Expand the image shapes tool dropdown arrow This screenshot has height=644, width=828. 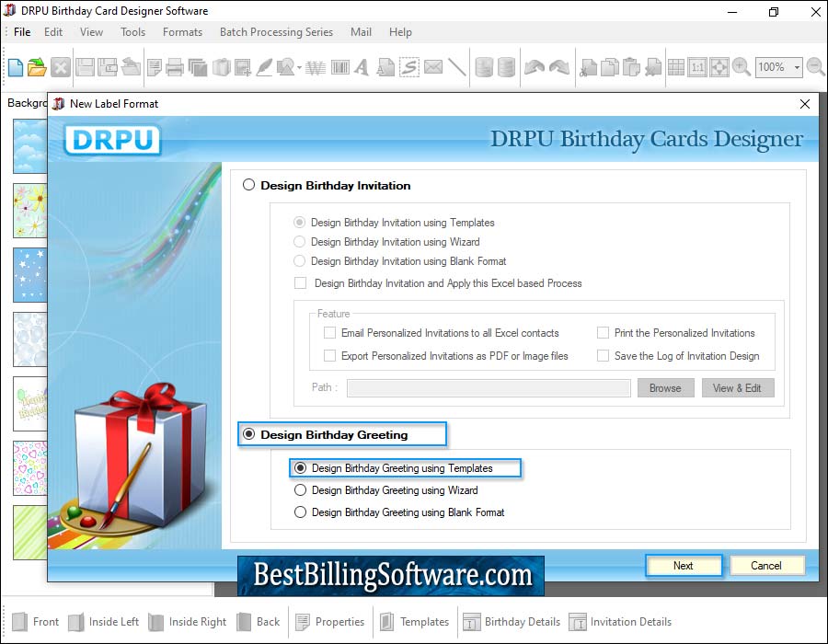pyautogui.click(x=299, y=67)
